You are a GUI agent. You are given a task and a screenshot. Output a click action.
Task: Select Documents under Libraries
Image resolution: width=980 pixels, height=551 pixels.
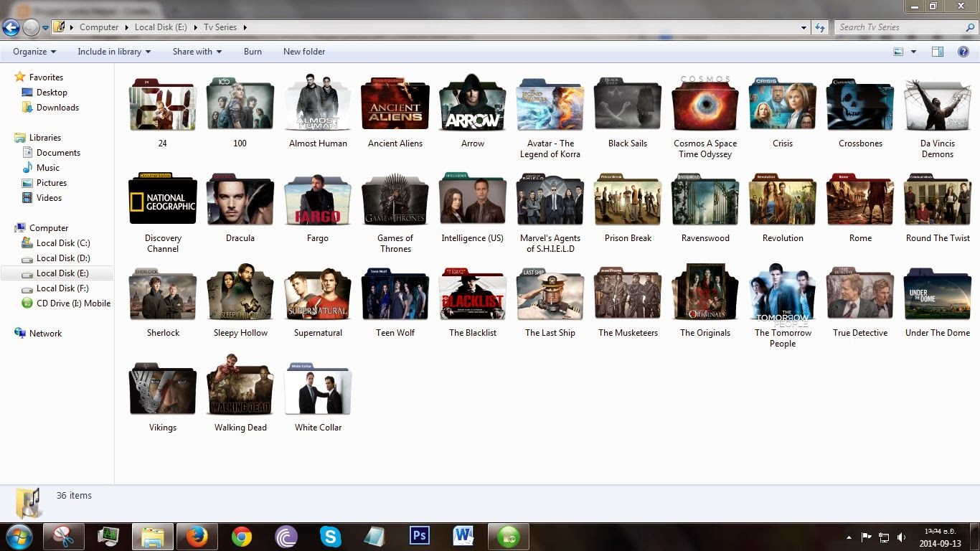58,153
